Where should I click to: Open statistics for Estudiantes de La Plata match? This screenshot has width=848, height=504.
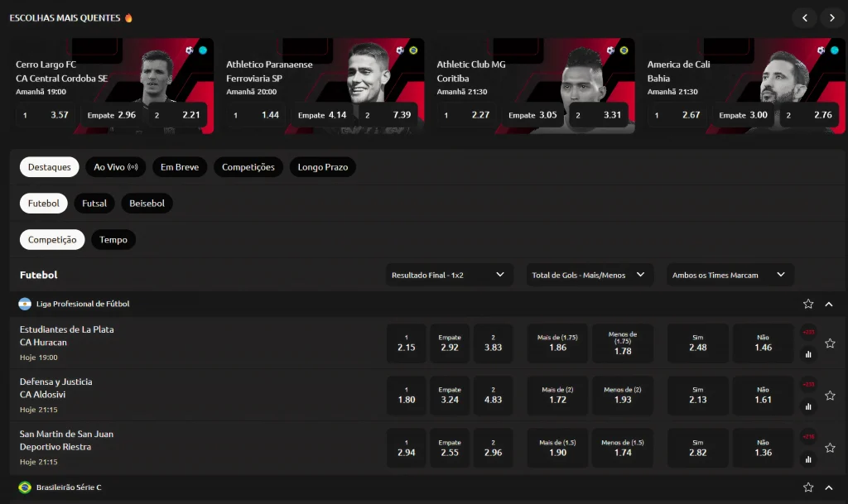808,354
